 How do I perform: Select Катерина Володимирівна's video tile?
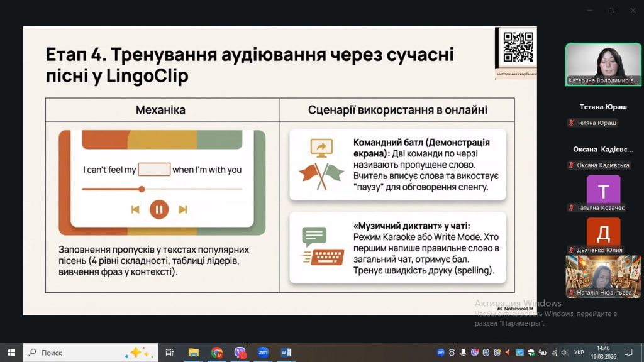(x=602, y=64)
